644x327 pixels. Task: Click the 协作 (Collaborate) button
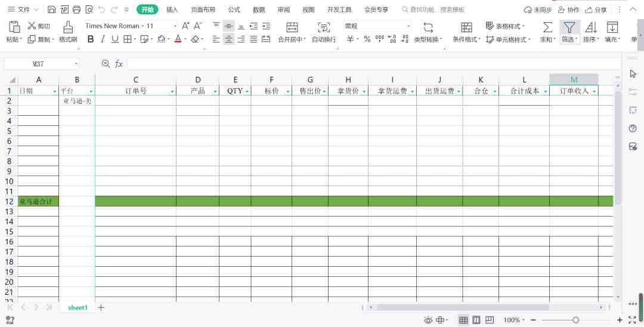(x=569, y=10)
